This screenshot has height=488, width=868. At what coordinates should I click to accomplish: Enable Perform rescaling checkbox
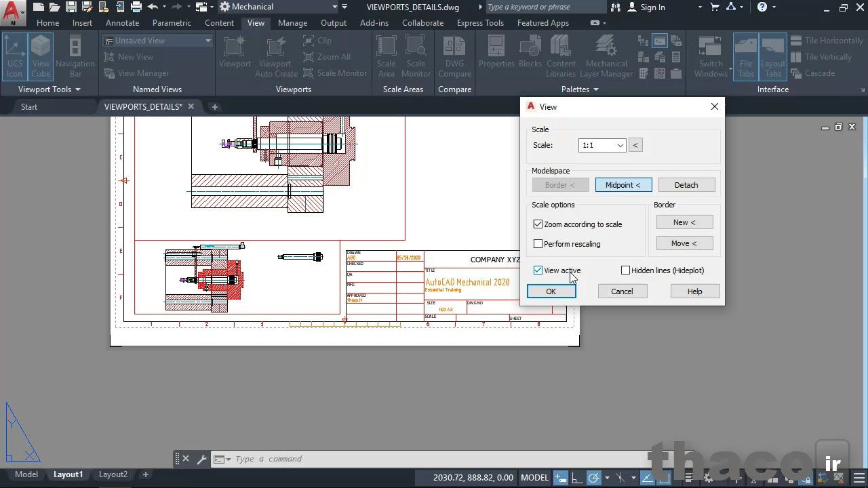coord(538,244)
